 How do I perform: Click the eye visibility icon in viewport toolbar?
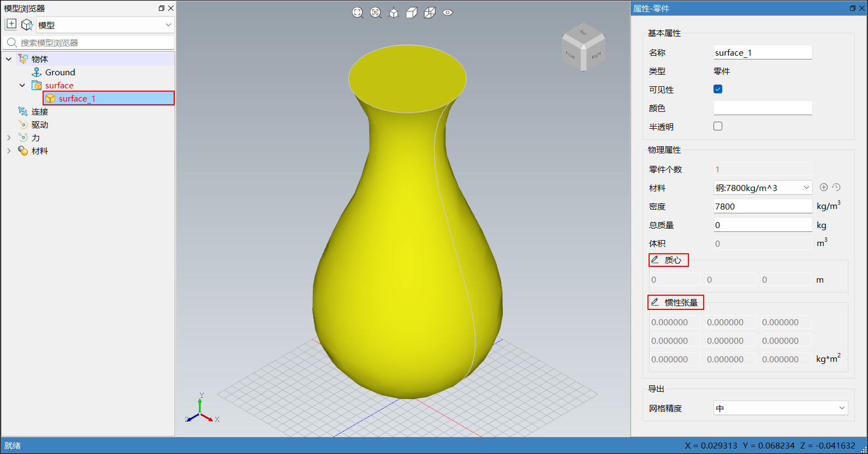tap(448, 13)
